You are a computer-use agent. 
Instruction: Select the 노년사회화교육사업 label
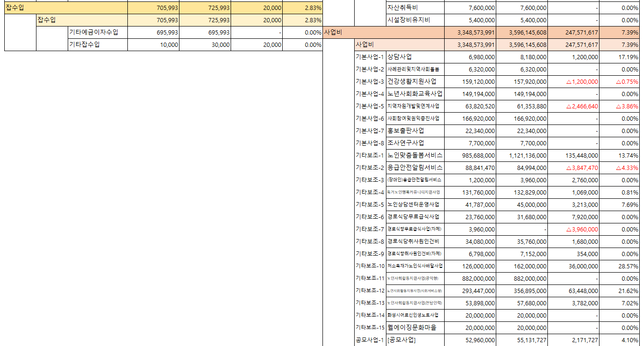coord(415,94)
